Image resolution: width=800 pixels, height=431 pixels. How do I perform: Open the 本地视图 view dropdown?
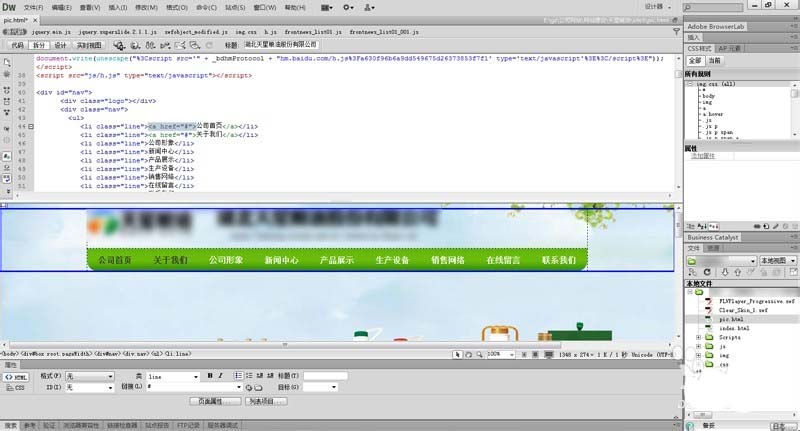778,261
